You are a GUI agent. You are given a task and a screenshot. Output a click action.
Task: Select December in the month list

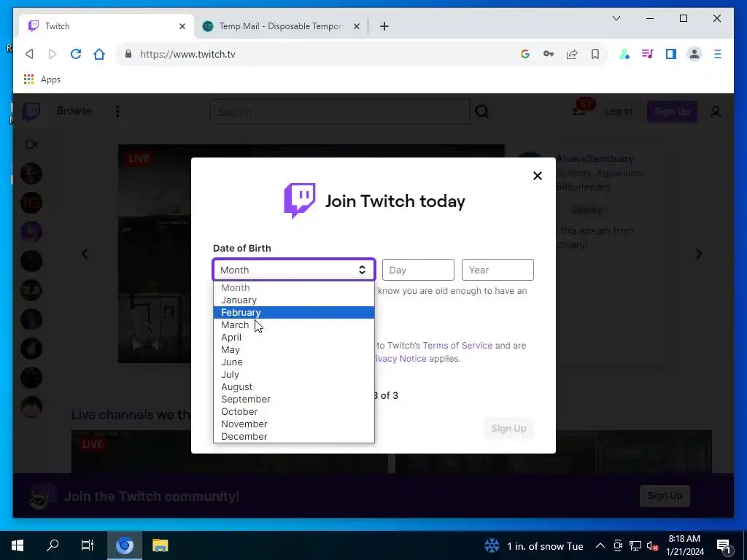[x=293, y=436]
